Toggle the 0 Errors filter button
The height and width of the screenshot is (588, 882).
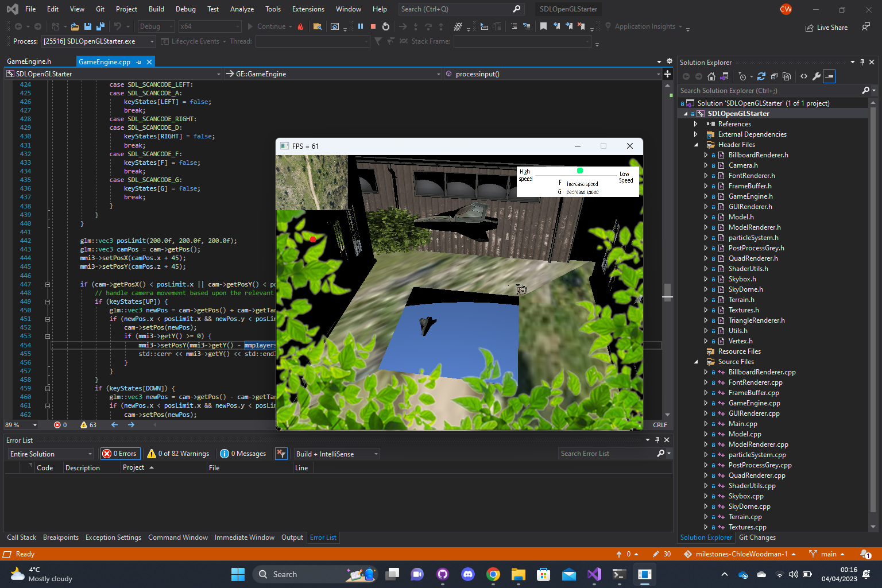pos(120,454)
